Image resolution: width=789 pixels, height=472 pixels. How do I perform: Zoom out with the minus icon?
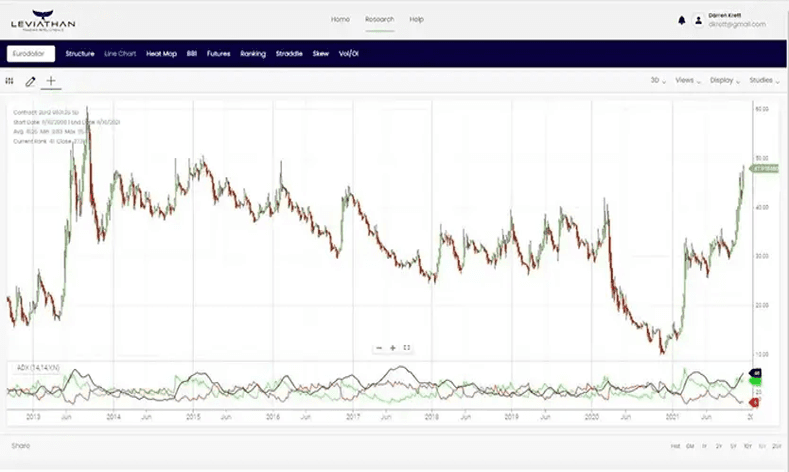click(379, 348)
